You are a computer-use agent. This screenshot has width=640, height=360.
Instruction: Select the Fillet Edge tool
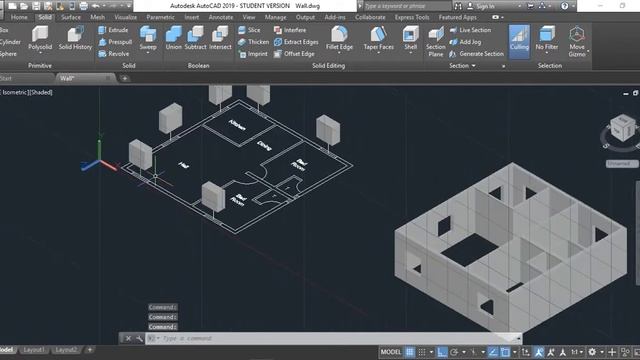(339, 39)
